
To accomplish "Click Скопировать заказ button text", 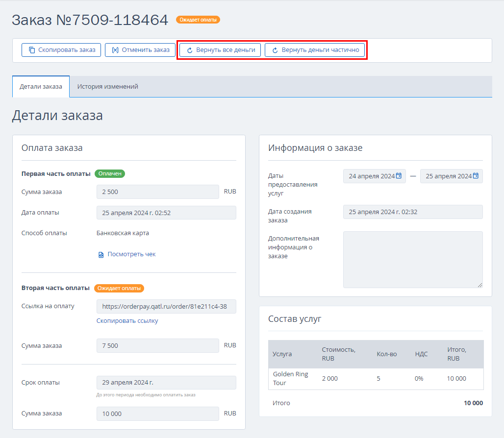I will tap(67, 50).
